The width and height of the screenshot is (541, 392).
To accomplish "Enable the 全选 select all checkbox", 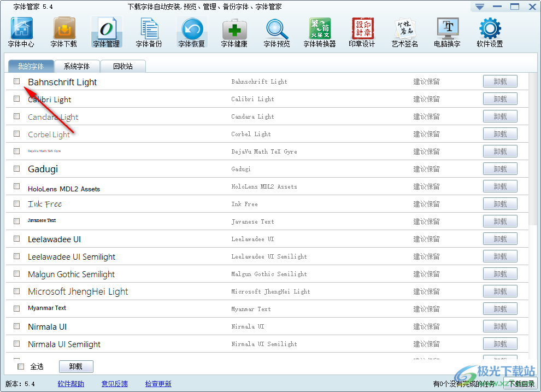I will pos(21,366).
